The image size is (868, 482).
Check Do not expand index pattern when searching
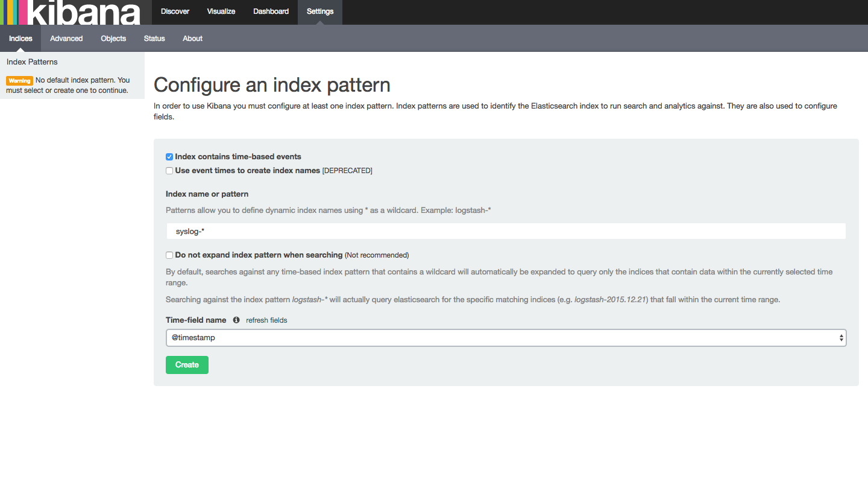pyautogui.click(x=169, y=255)
